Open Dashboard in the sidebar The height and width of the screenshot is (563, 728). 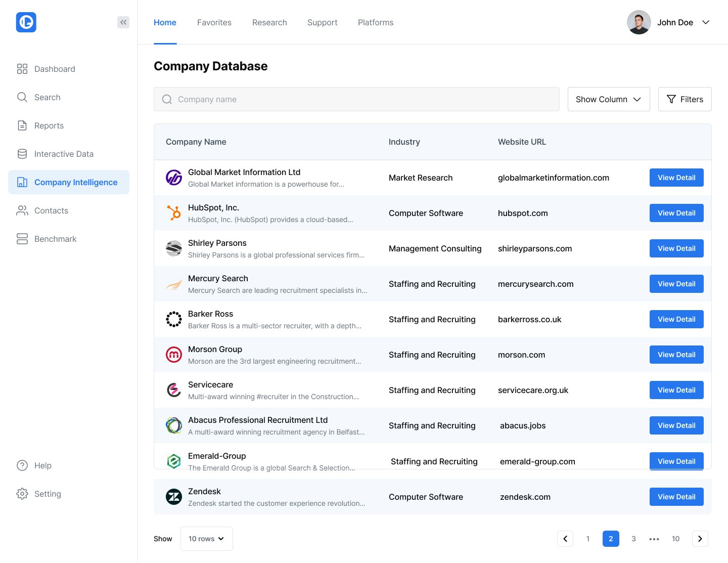(69, 69)
